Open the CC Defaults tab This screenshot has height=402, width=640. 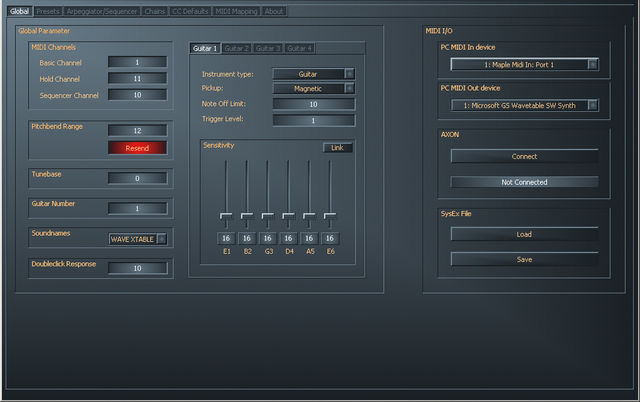(190, 11)
